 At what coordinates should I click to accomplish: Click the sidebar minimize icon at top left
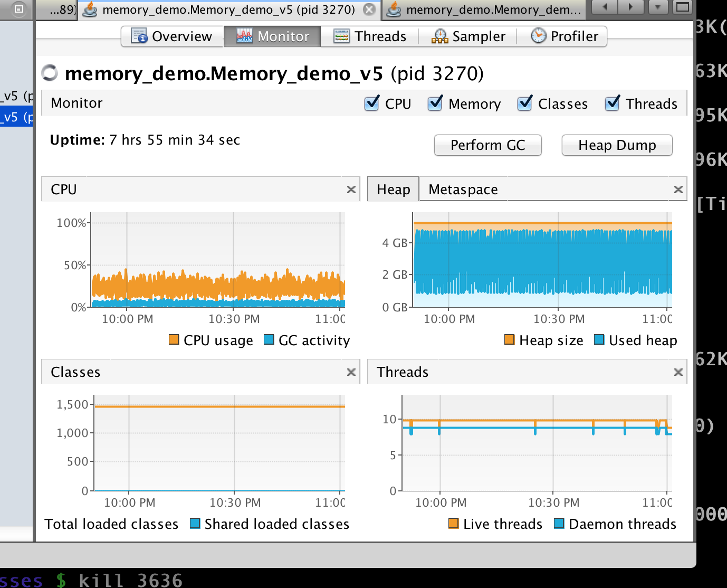coord(18,9)
